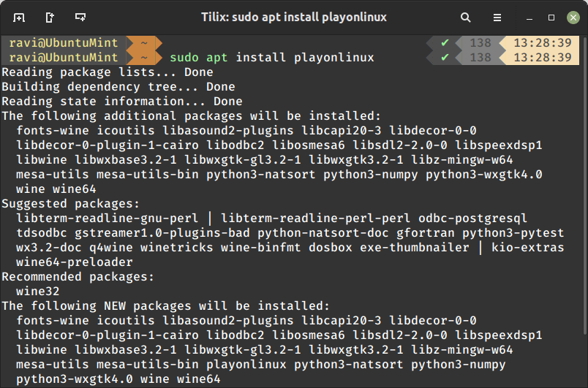Add a new terminal session icon
The height and width of the screenshot is (388, 588).
coord(19,18)
